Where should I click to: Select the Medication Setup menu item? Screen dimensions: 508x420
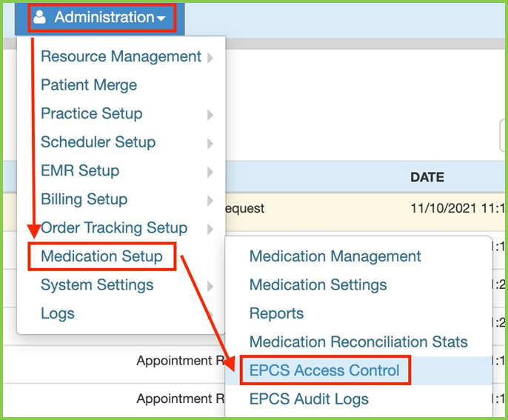(101, 256)
